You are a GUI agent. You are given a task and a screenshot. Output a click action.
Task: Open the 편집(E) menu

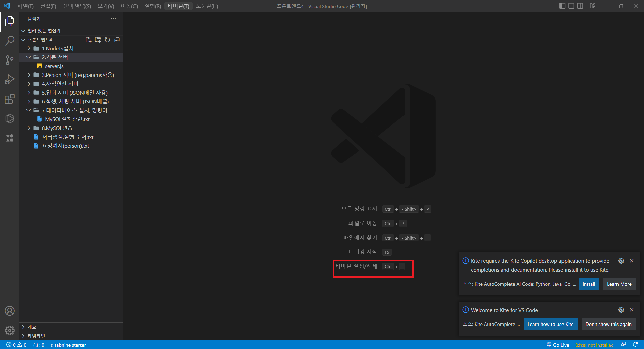pos(48,6)
